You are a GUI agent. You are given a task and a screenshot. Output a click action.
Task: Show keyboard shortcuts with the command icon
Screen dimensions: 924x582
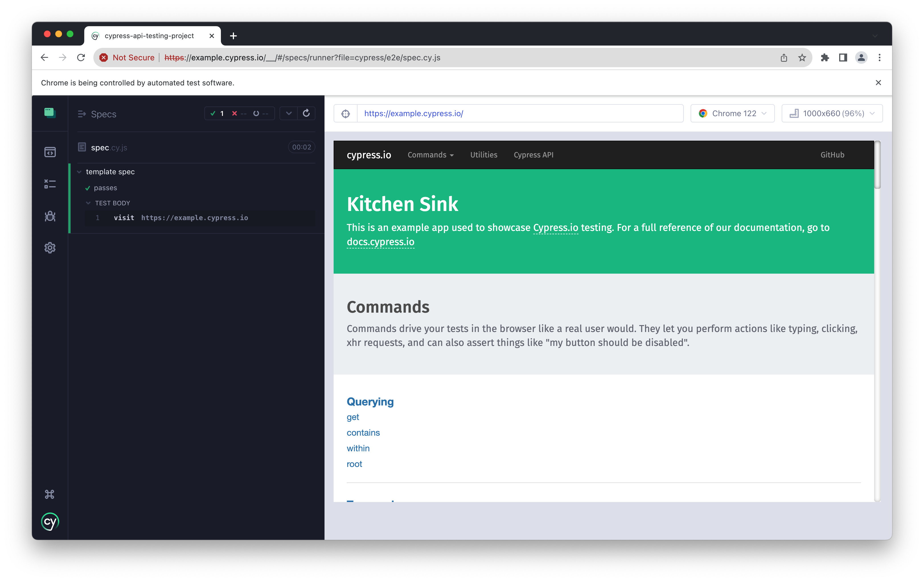(x=50, y=494)
